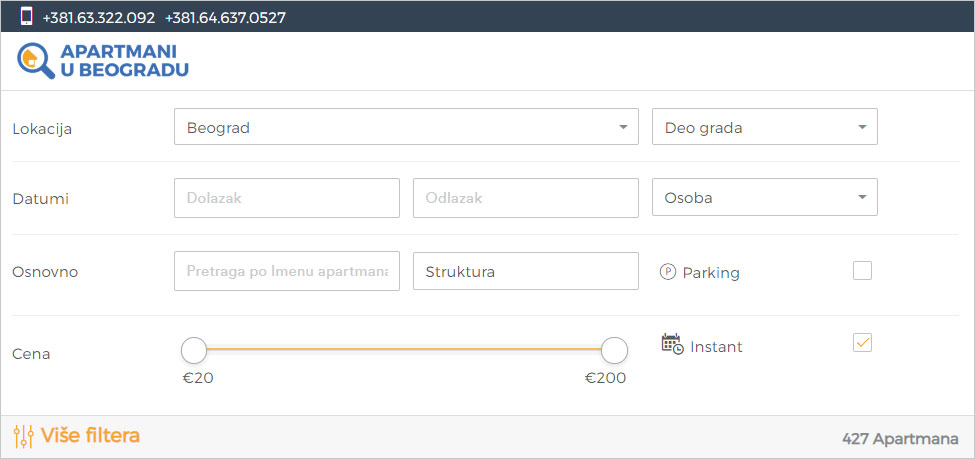This screenshot has width=975, height=459.
Task: Click the Više filtera sliders icon
Action: [23, 436]
